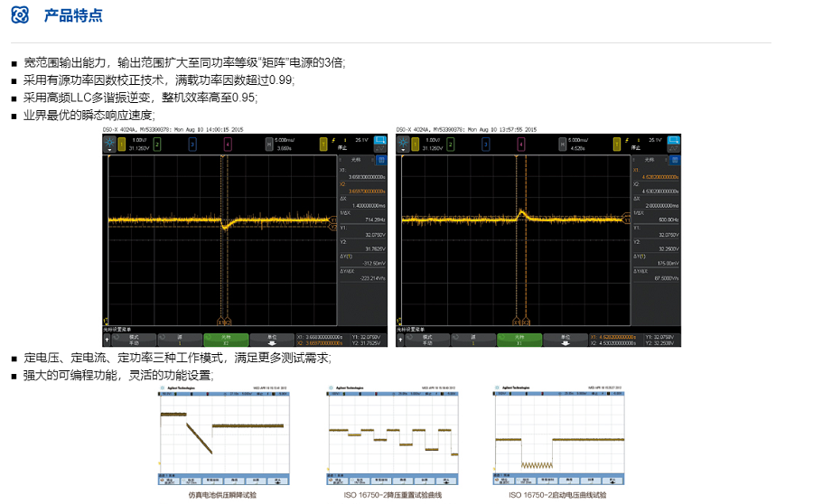Click the blue logo beside 产品特点 heading

[x=20, y=15]
